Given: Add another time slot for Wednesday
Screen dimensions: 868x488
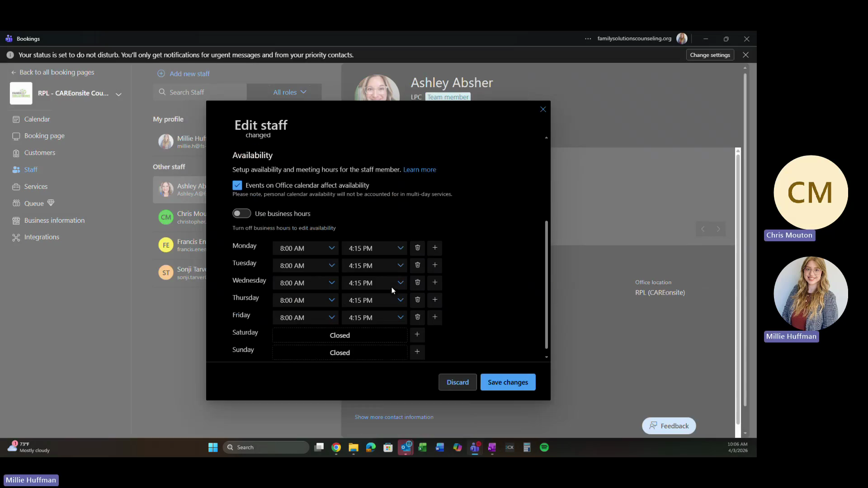Looking at the screenshot, I should click(x=435, y=282).
